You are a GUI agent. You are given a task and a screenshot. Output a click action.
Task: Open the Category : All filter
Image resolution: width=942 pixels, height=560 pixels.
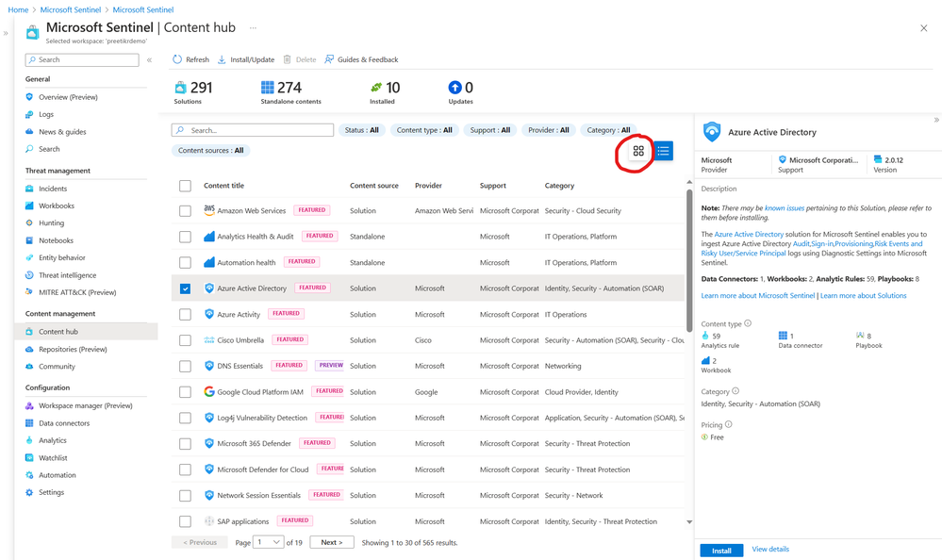608,130
